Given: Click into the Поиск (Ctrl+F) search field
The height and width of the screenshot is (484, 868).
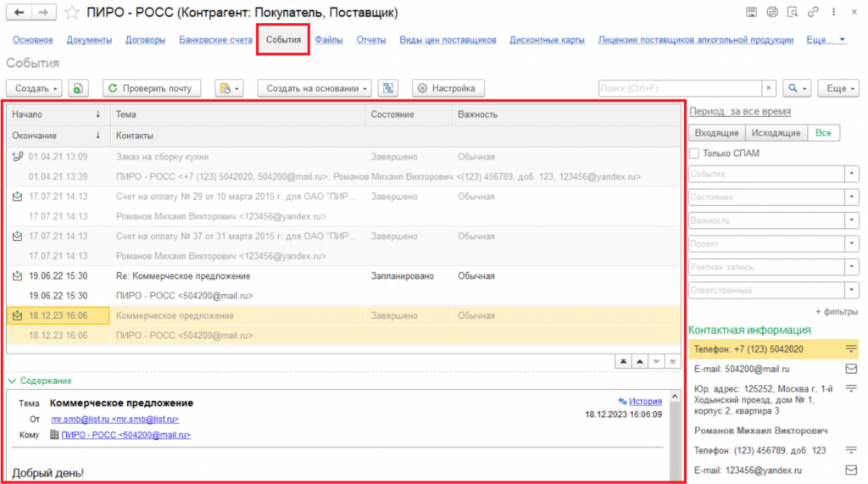Looking at the screenshot, I should 680,88.
